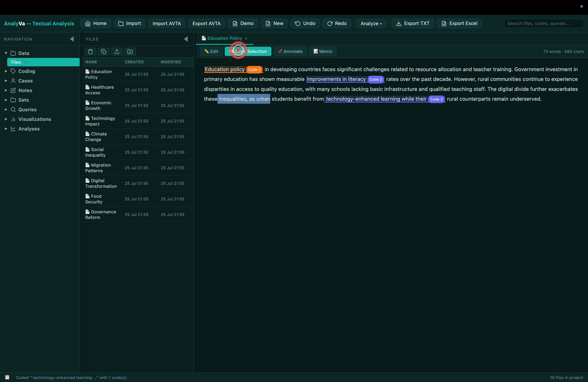Click the Memo button
This screenshot has height=382, width=588.
point(323,51)
